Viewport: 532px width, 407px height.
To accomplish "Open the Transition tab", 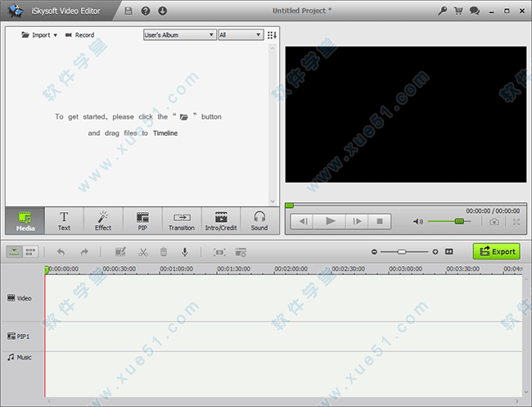I will [x=182, y=220].
